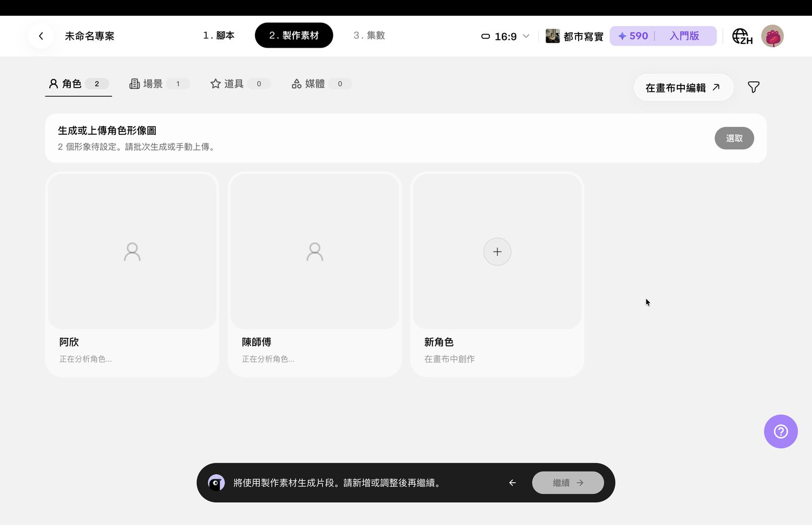Select step 2. 製作素材

[x=294, y=36]
